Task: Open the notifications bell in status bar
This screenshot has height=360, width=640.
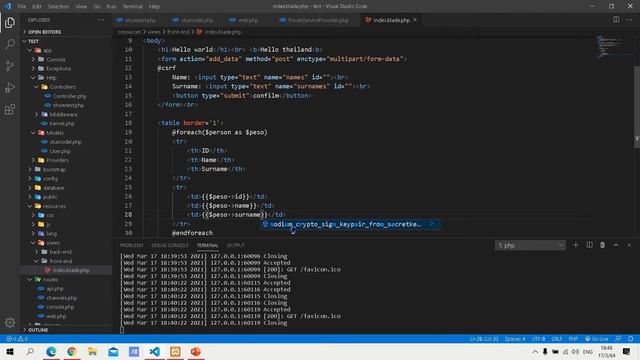Action: [x=631, y=339]
